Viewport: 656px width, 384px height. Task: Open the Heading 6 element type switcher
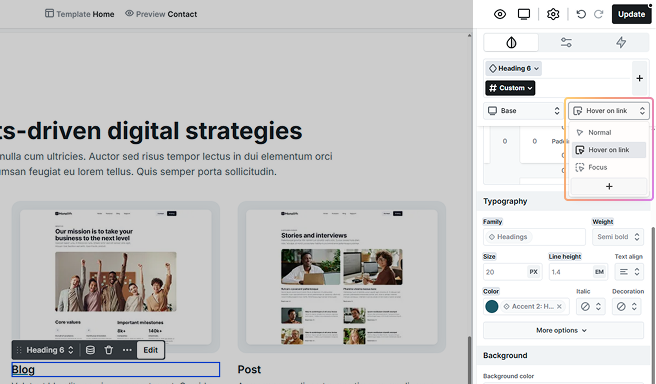tap(50, 350)
